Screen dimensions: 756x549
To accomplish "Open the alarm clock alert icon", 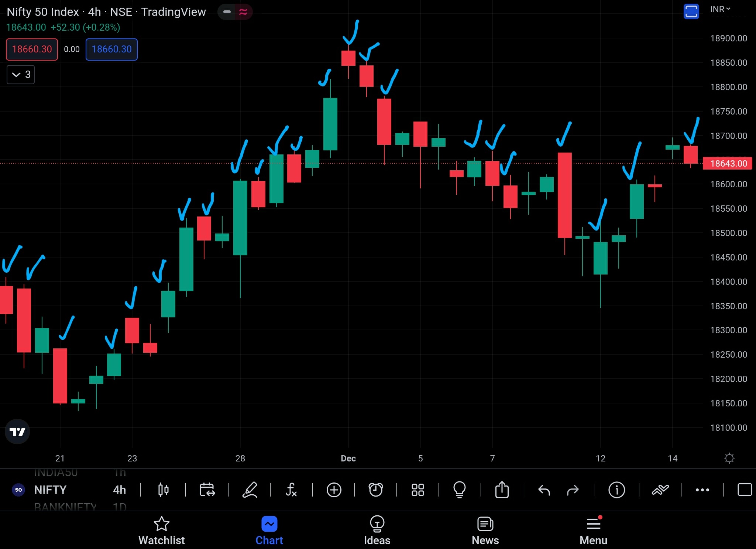I will tap(376, 490).
